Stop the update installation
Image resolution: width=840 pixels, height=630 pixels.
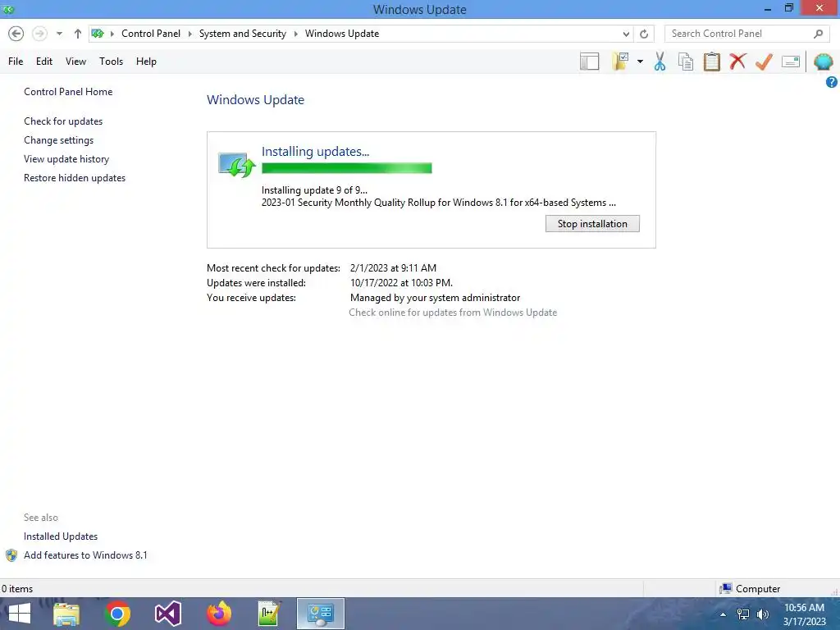(x=592, y=224)
